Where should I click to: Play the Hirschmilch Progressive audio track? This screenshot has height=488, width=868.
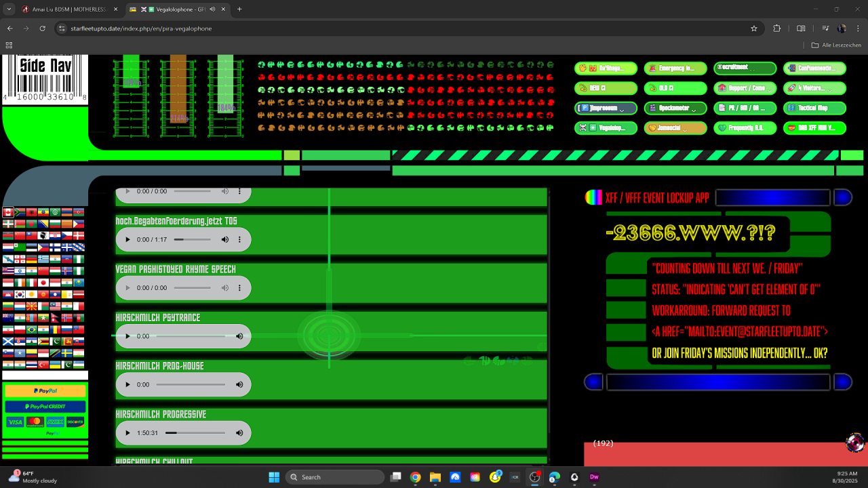(127, 432)
